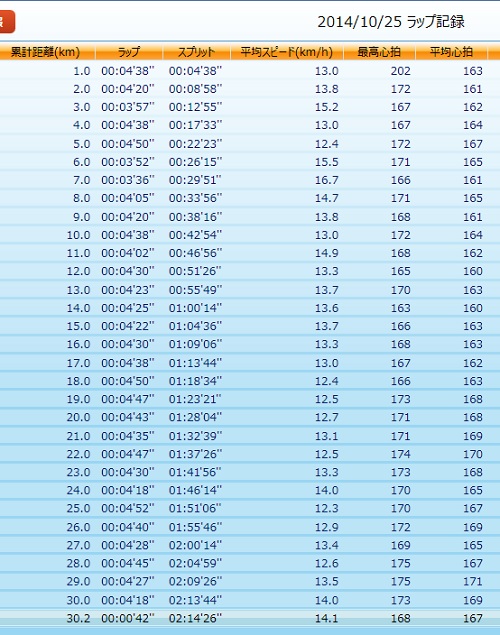Select the 2014/10/25 ラップ記録 title
Image resolution: width=500 pixels, height=635 pixels.
[x=391, y=22]
